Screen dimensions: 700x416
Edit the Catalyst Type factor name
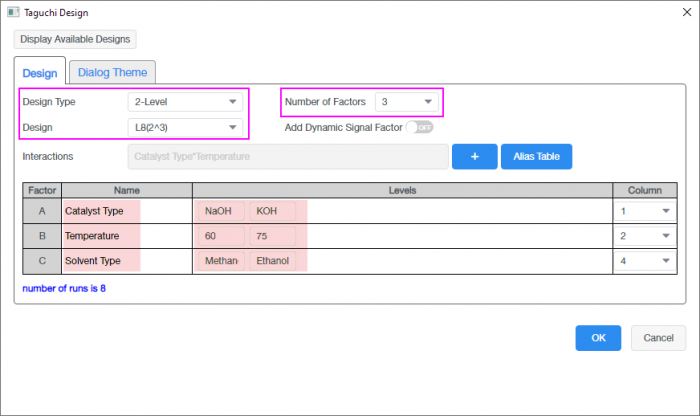point(127,211)
